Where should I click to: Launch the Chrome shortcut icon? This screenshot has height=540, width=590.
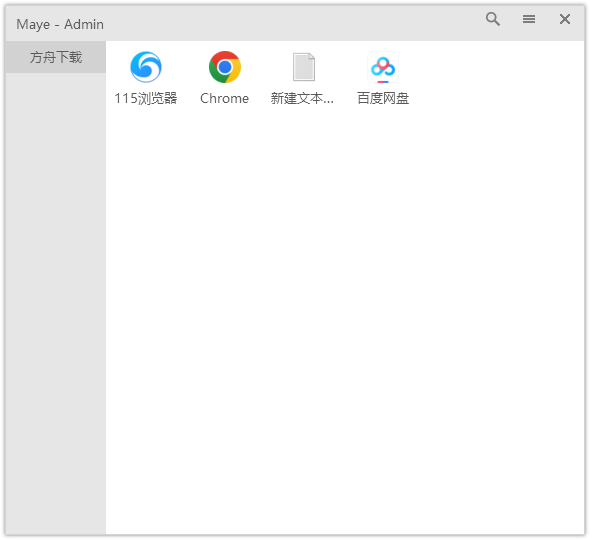225,67
